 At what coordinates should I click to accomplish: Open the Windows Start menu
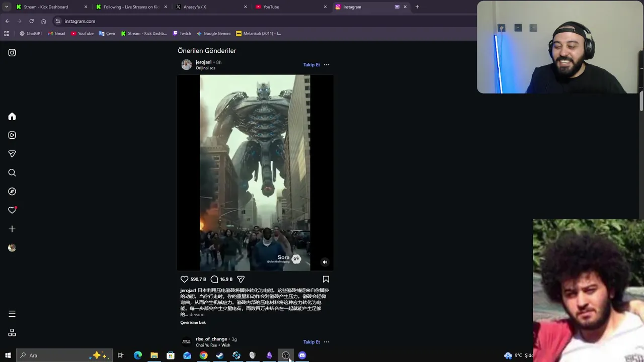[8, 355]
